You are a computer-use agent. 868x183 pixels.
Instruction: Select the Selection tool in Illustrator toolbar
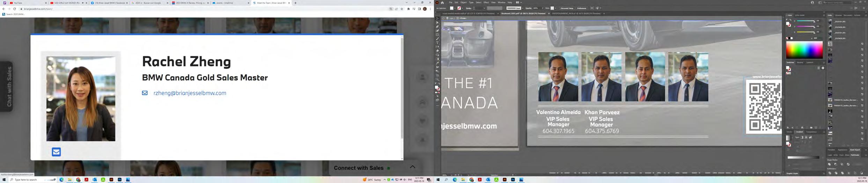(x=437, y=18)
